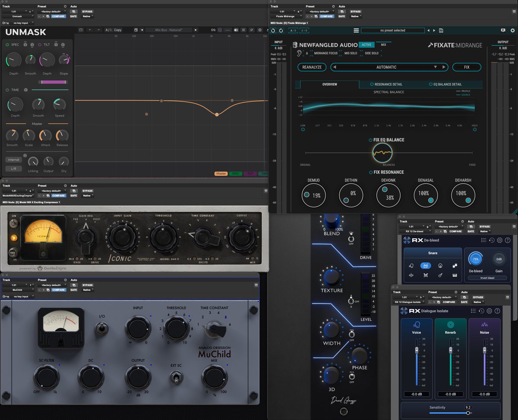Toggle TILT power button in Unmask
Viewport: 518px width, 420px height.
pos(40,44)
